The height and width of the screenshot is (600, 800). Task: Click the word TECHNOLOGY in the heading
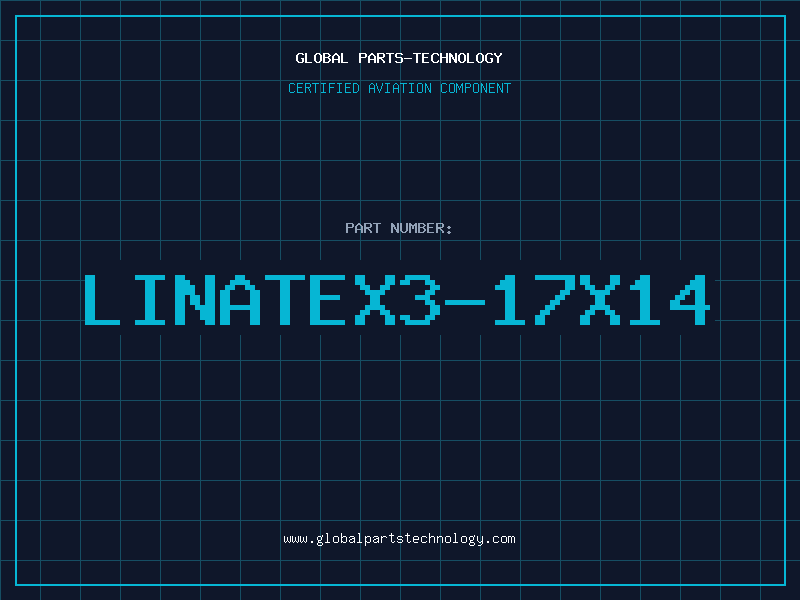[458, 58]
